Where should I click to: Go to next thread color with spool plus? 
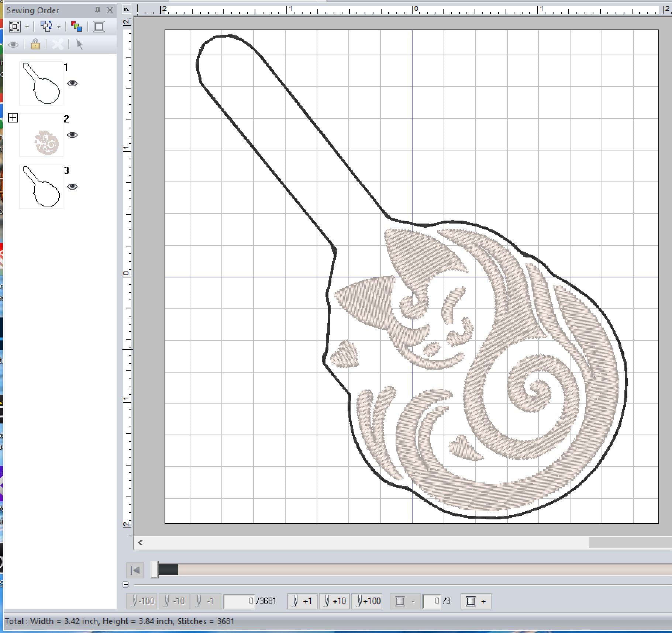476,601
